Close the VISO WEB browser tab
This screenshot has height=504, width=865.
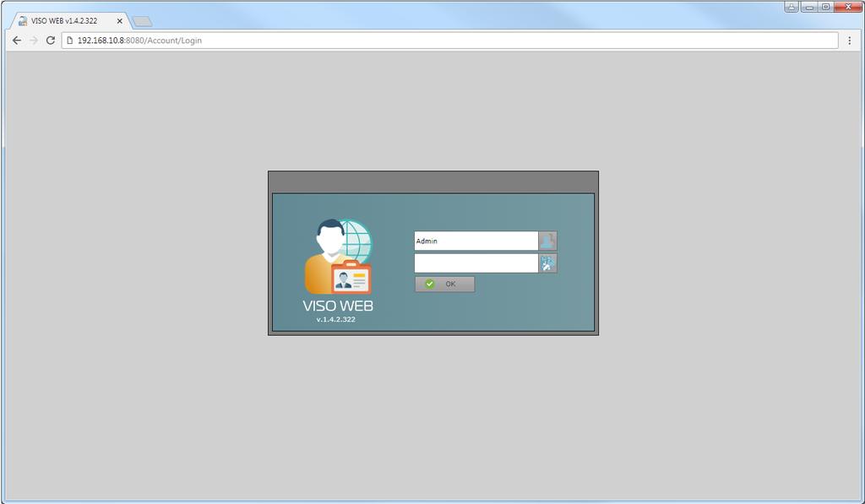pyautogui.click(x=120, y=21)
